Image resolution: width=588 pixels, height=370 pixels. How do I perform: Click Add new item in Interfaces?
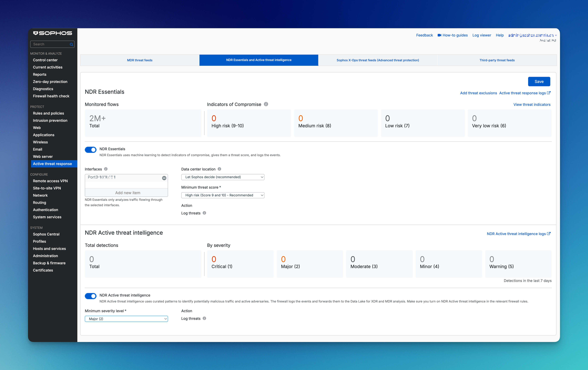coord(127,193)
